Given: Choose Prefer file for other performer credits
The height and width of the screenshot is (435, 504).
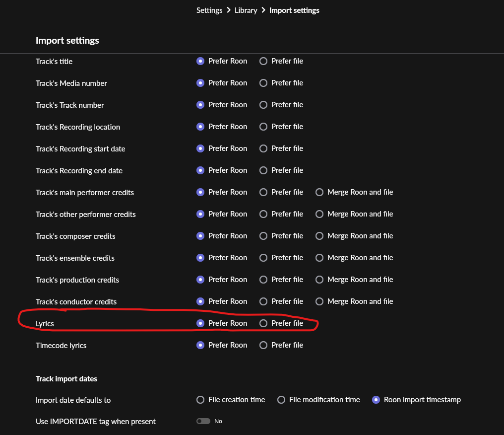Looking at the screenshot, I should [x=263, y=214].
